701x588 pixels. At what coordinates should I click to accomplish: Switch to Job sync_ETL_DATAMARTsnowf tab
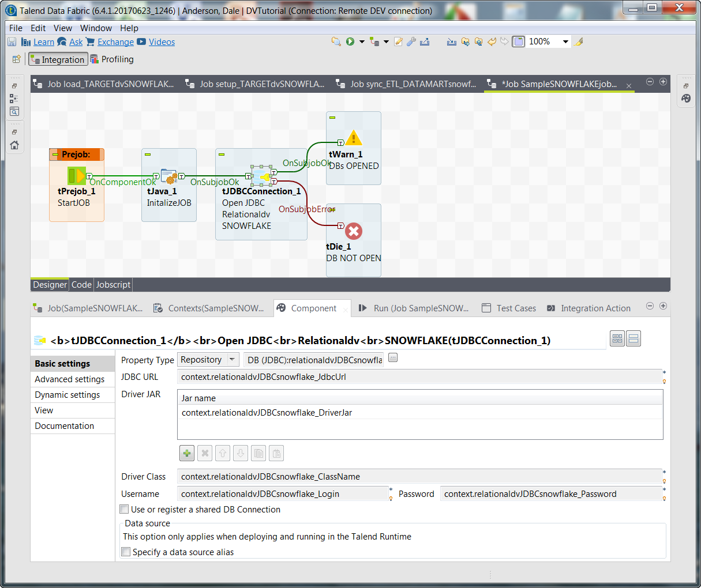pos(407,84)
